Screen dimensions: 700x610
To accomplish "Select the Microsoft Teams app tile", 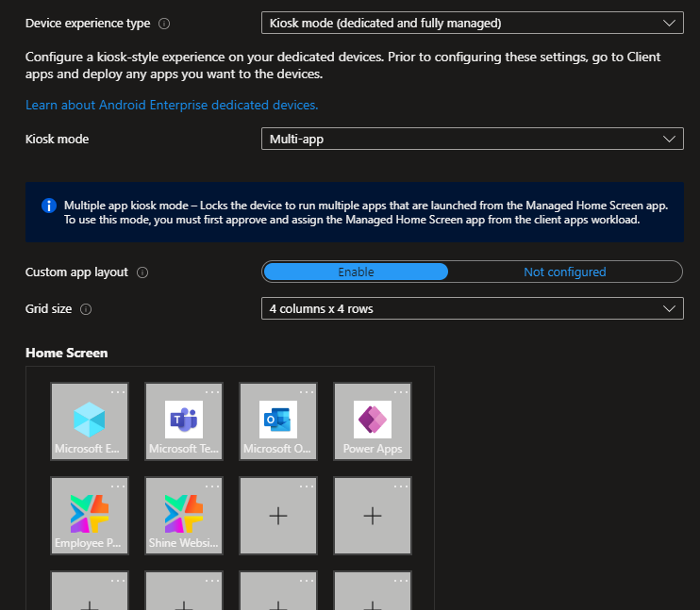I will coord(184,420).
